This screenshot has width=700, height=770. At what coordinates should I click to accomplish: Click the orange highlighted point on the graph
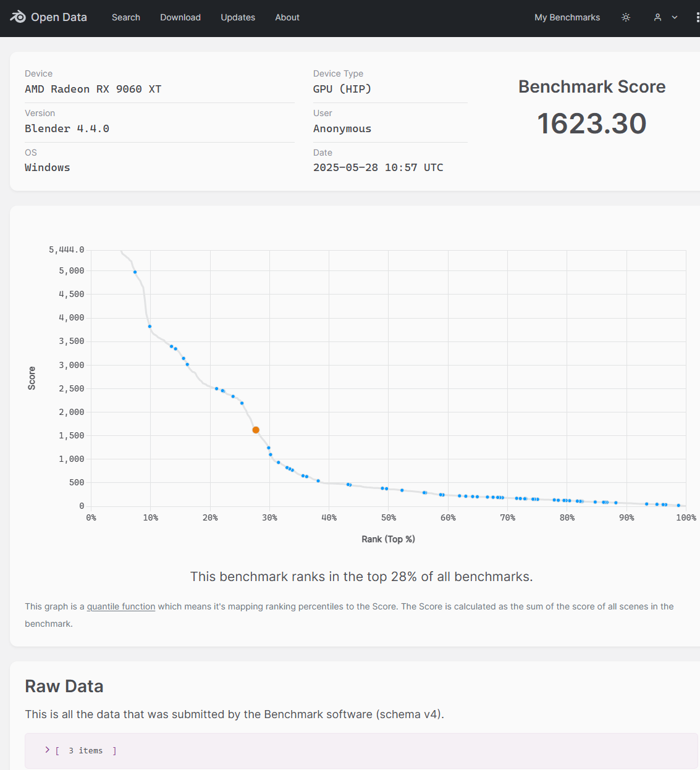tap(256, 430)
